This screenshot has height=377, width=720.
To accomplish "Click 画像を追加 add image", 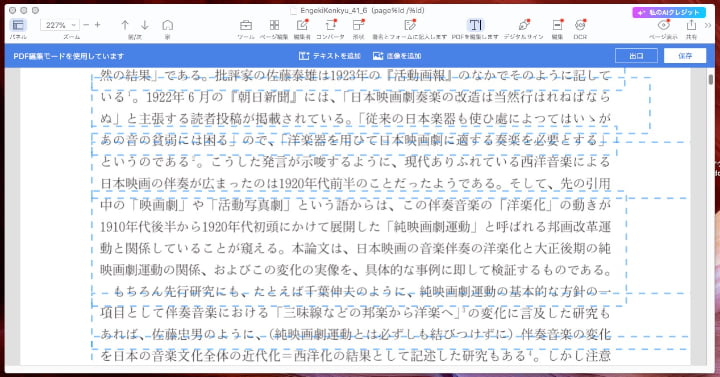I will tap(397, 56).
